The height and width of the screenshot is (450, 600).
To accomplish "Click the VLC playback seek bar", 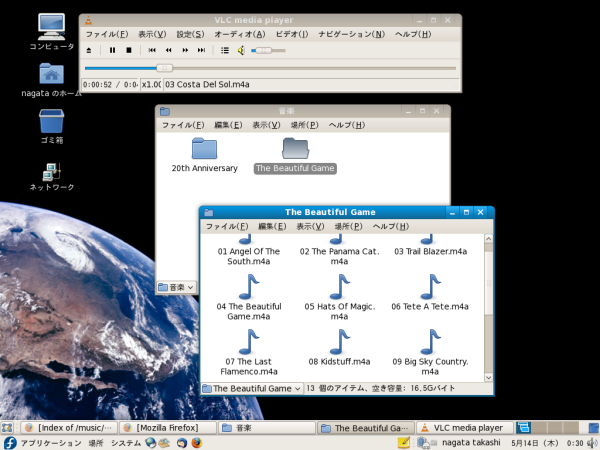I will (x=270, y=68).
